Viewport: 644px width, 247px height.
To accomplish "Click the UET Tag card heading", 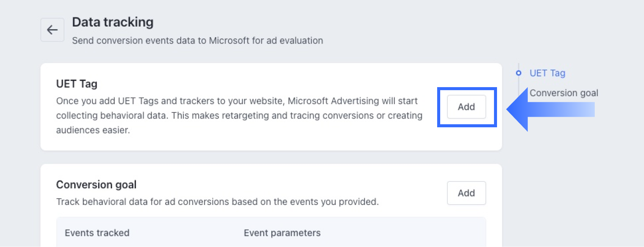I will click(77, 84).
